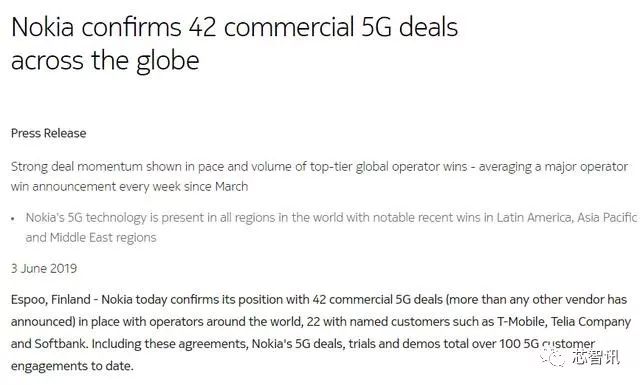Screen dimensions: 640x385
Task: Click the headline 'Nokia confirms 42 commercial 5G deals'
Action: point(235,28)
